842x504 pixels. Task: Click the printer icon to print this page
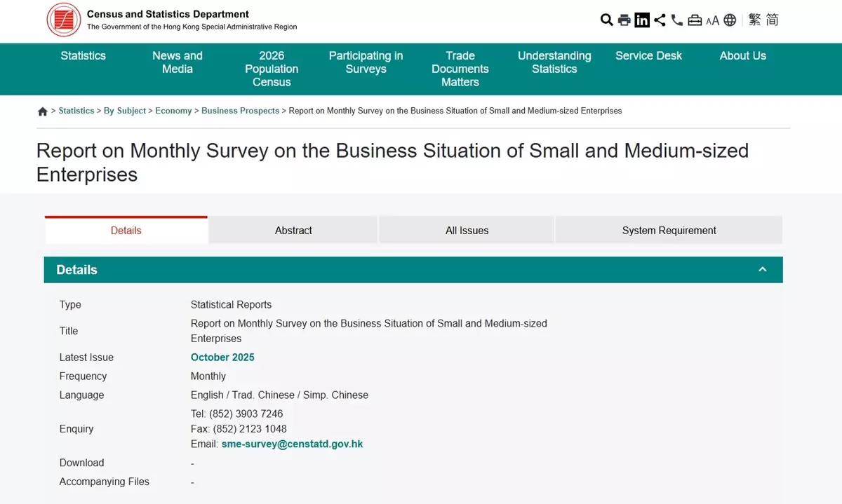624,20
